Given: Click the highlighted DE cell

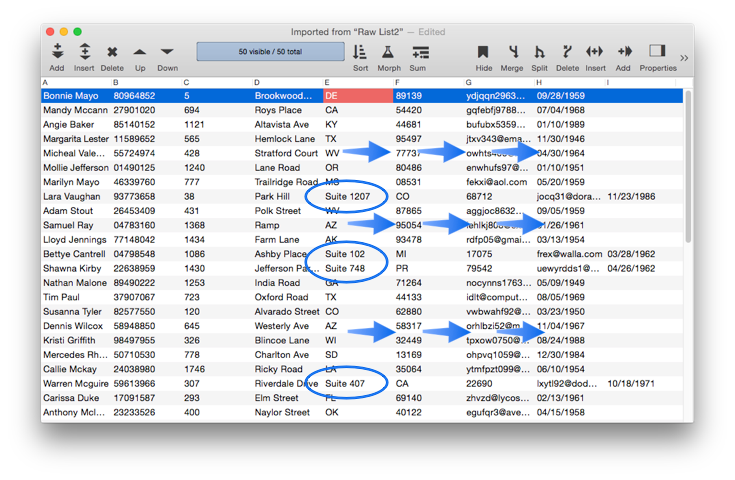Looking at the screenshot, I should pyautogui.click(x=358, y=96).
